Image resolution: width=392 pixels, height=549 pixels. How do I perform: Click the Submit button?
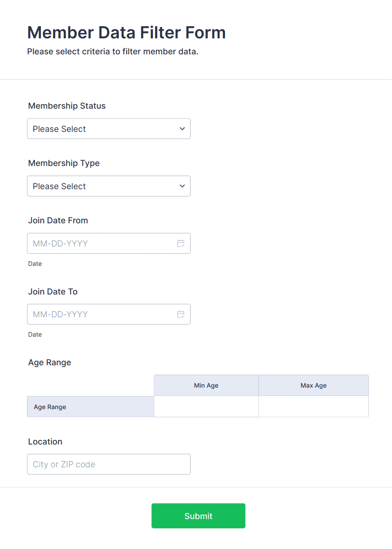(x=198, y=515)
